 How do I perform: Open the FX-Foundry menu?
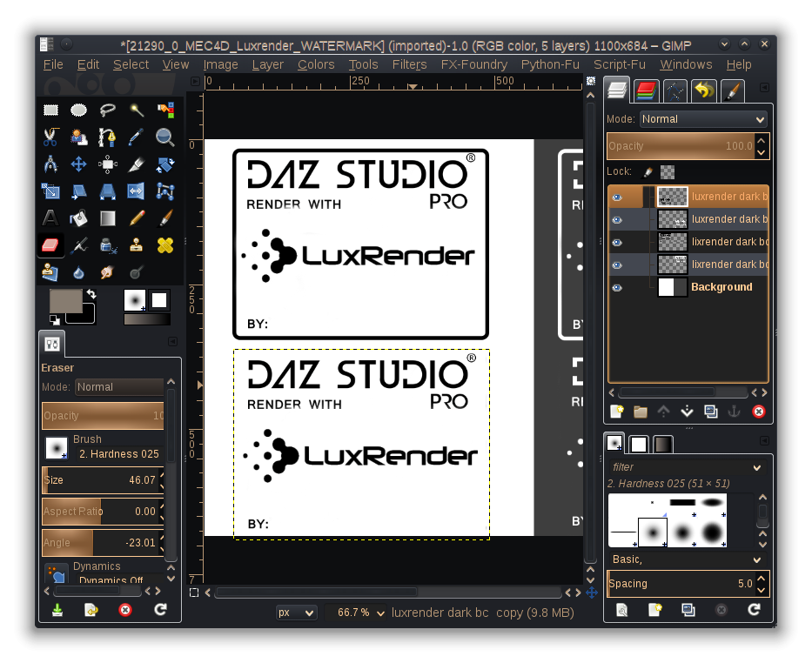pyautogui.click(x=473, y=64)
